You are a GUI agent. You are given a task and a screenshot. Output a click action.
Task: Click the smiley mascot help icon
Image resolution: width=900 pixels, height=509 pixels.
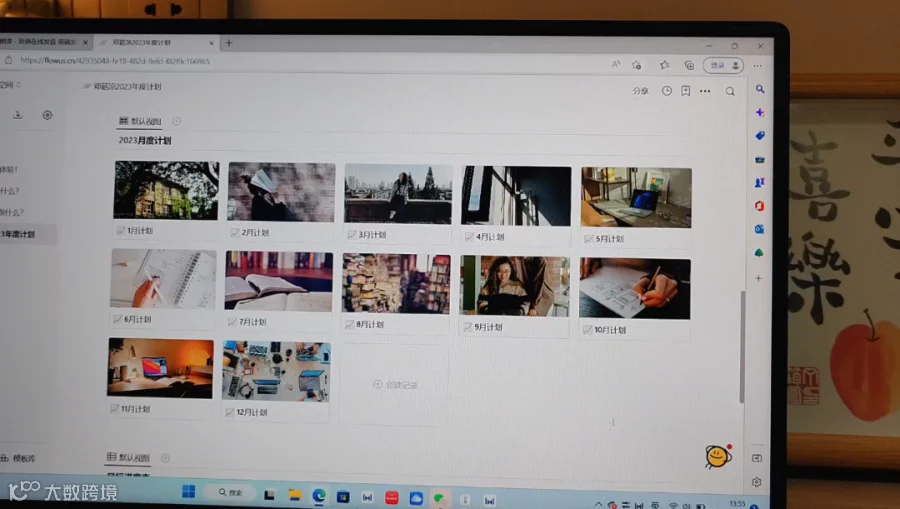coord(718,457)
